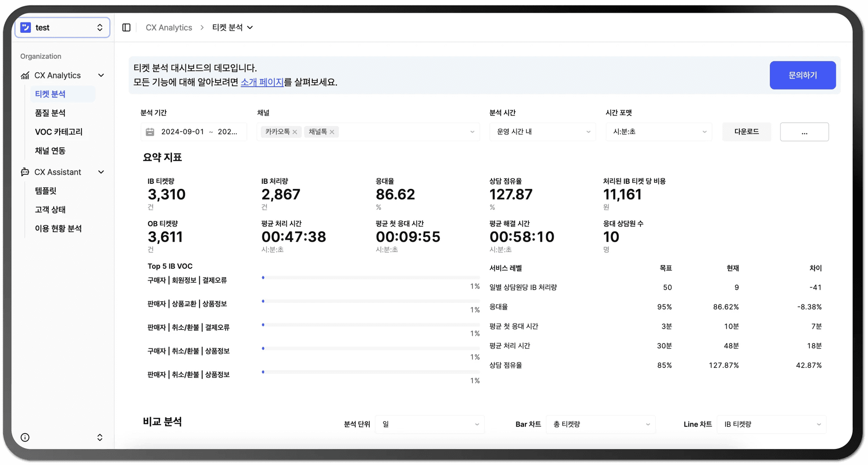868x465 pixels.
Task: Click the calendar icon in date field
Action: pos(150,132)
